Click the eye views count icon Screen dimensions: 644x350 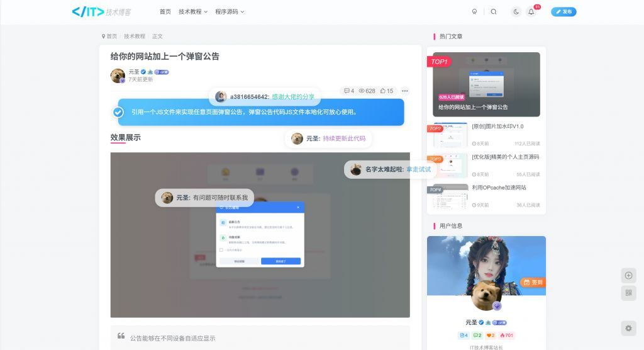tap(367, 91)
